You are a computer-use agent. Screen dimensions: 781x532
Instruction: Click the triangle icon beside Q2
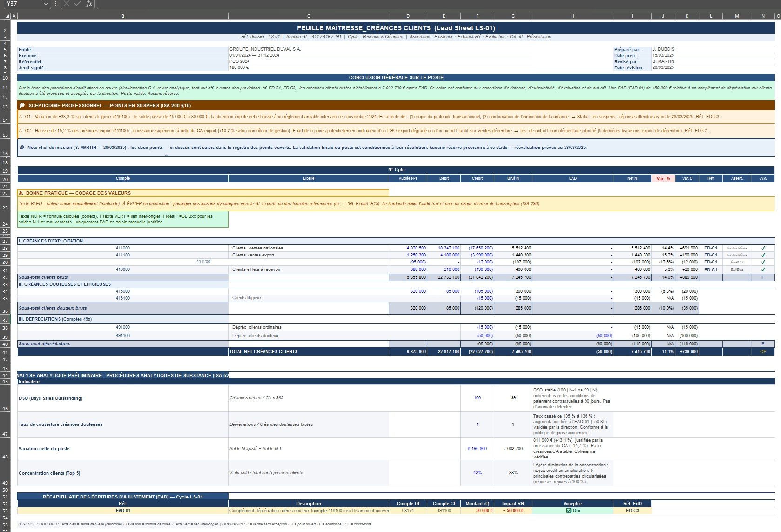click(x=20, y=131)
